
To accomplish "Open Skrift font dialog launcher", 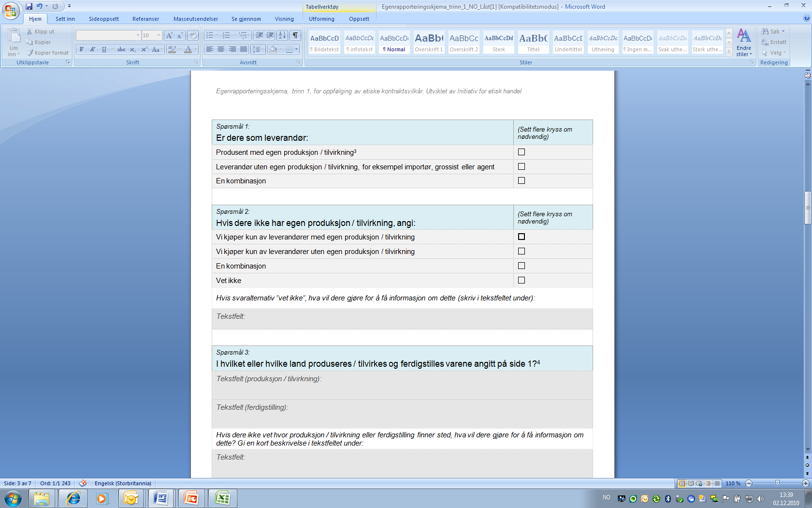I will tap(196, 62).
